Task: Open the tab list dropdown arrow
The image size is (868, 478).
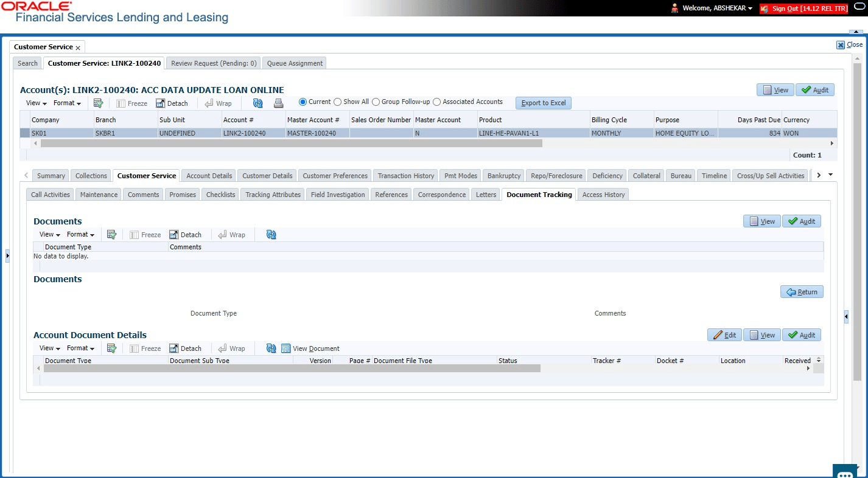Action: click(x=831, y=175)
